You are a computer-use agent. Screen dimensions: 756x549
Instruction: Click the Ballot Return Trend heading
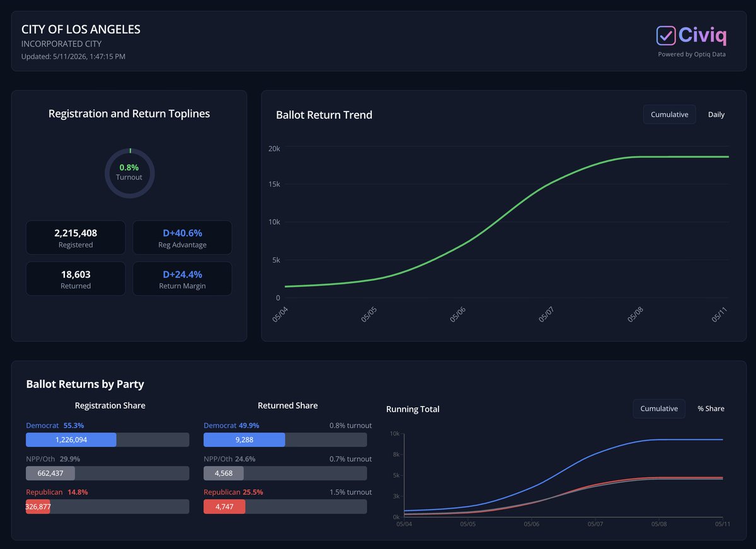[324, 115]
